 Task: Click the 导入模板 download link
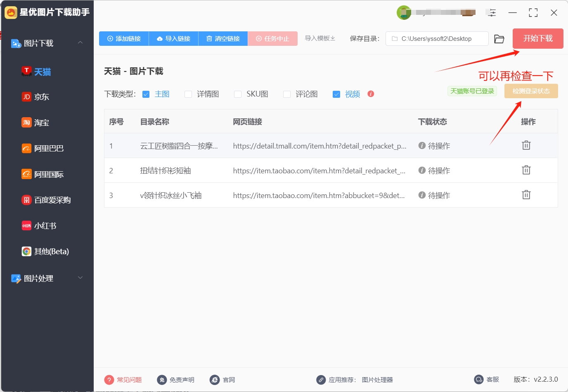320,38
